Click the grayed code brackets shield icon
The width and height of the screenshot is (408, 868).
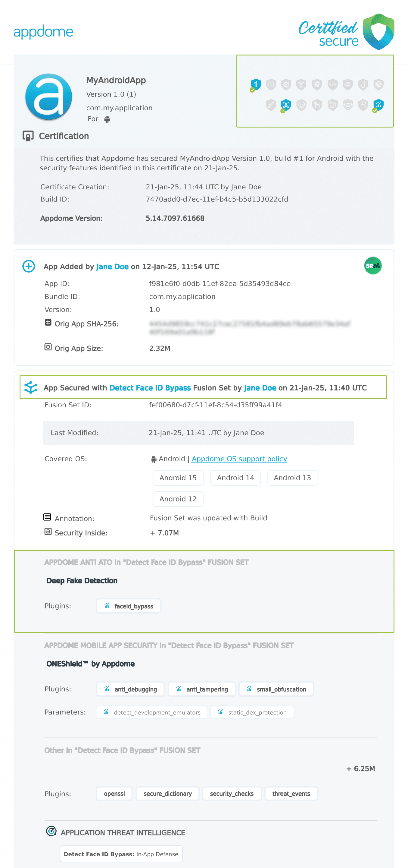(x=333, y=84)
